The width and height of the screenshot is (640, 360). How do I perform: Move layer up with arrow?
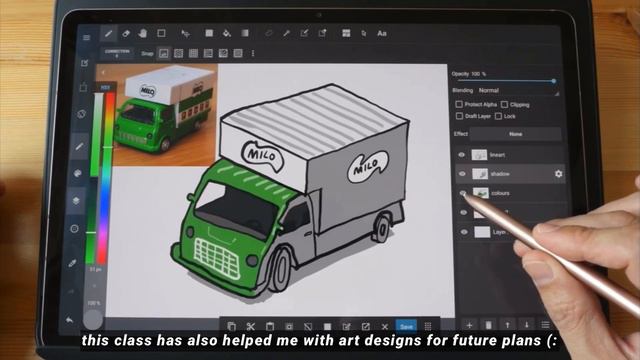tap(507, 325)
